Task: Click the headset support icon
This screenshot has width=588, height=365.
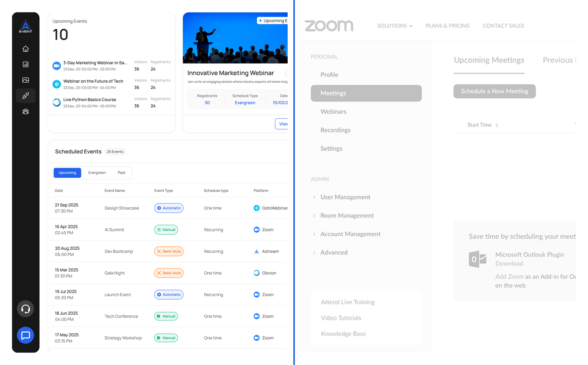Action: pyautogui.click(x=25, y=309)
